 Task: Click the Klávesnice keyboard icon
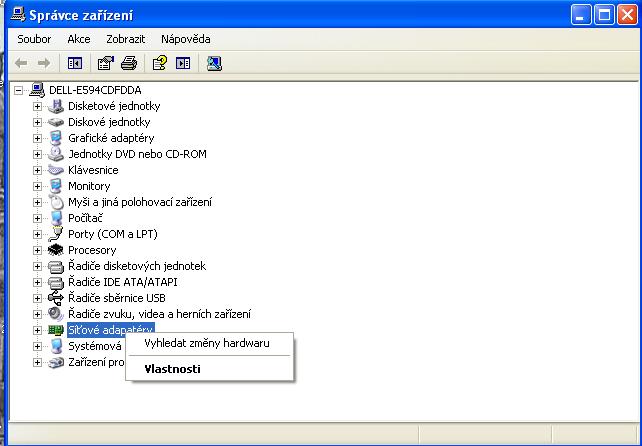(56, 170)
